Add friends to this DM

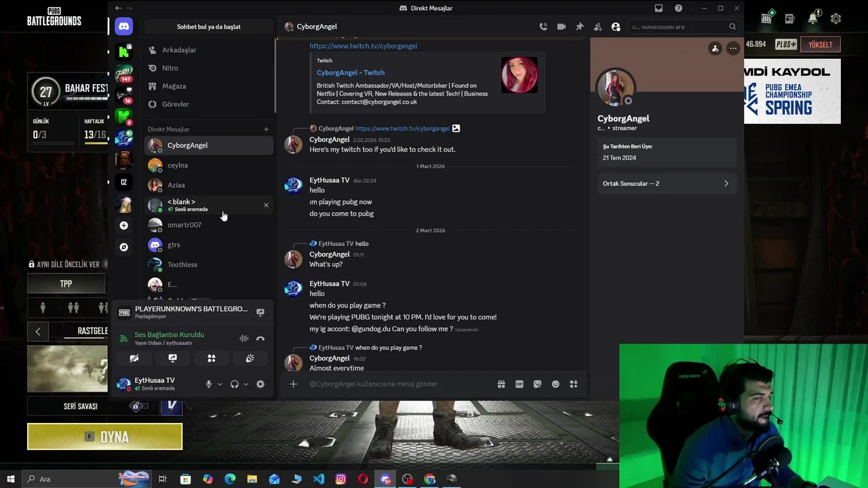(x=597, y=26)
